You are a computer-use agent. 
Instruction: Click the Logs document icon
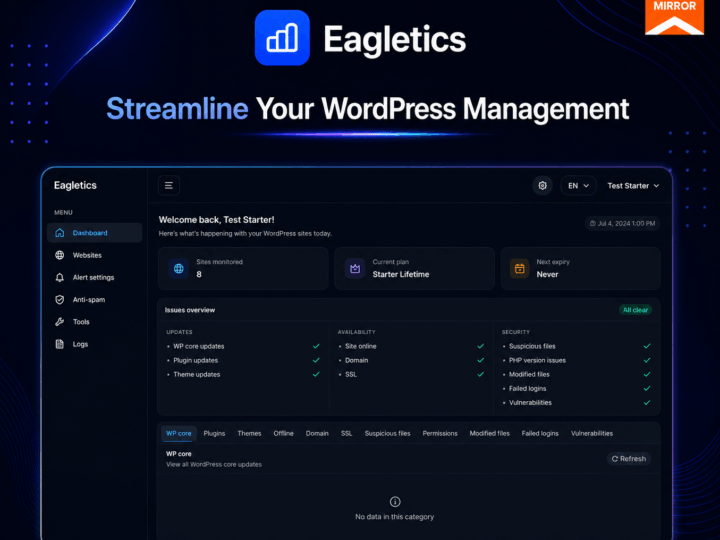pyautogui.click(x=60, y=344)
